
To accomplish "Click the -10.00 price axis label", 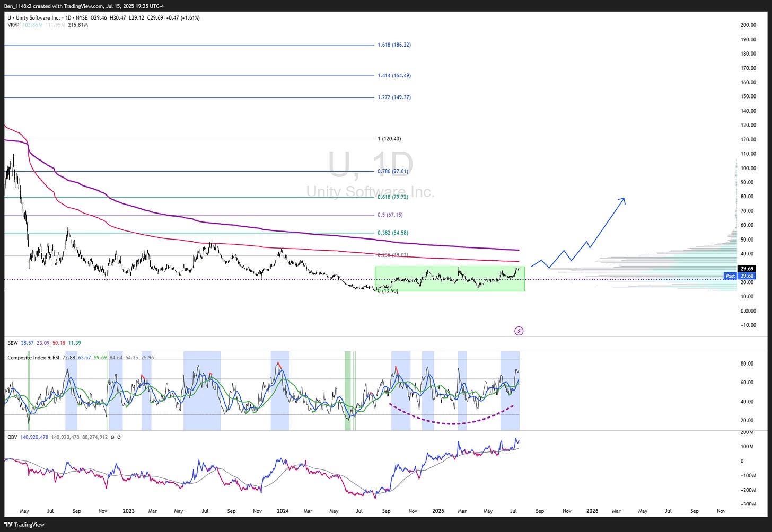I will [x=749, y=325].
